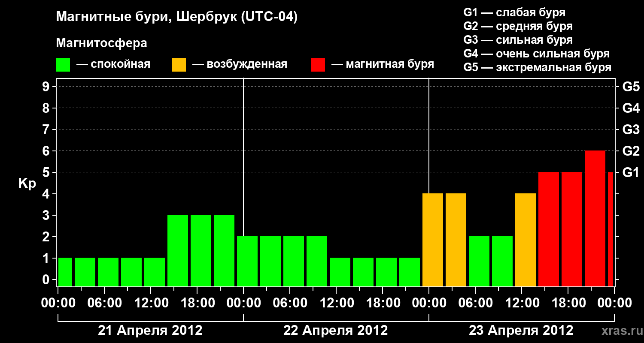Click the '— спокойная' legend label
This screenshot has height=343, width=644.
pos(113,64)
